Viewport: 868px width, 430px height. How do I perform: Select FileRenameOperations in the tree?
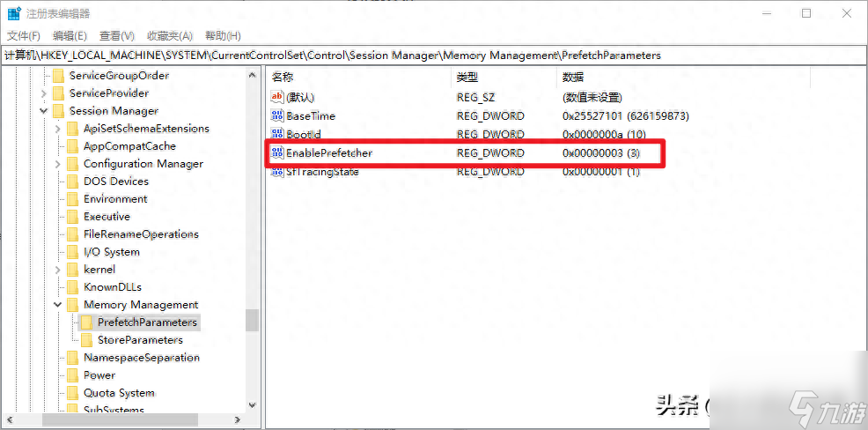[x=141, y=234]
